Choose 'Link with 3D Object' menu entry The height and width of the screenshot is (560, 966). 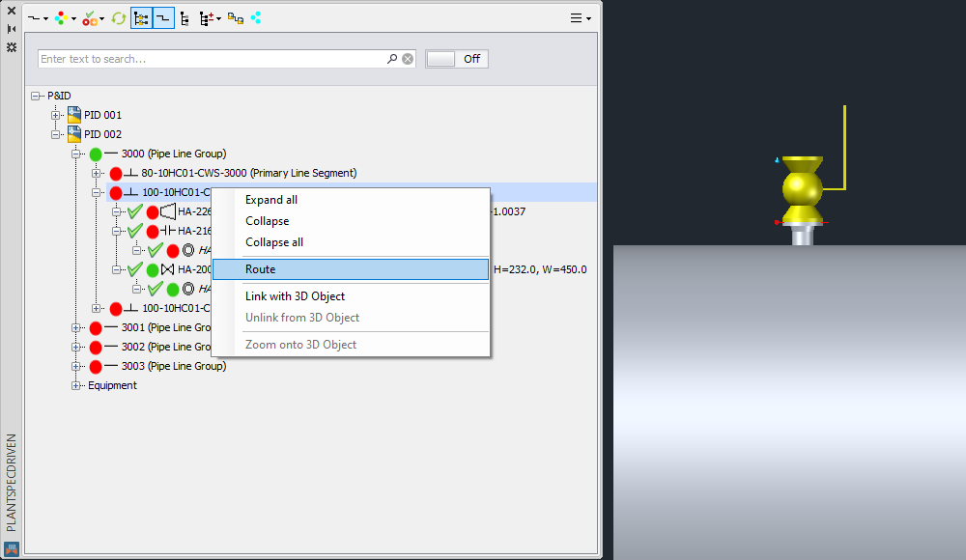click(351, 296)
